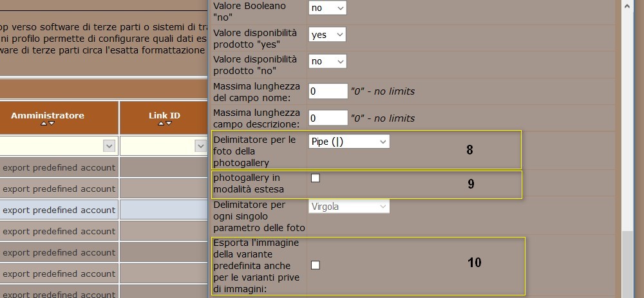Enable export of default variant image checkbox
The image size is (644, 298).
click(316, 265)
